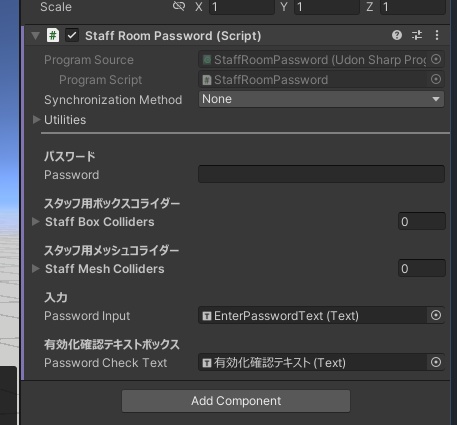This screenshot has height=425, width=457.
Task: Click the Scale Z axis label
Action: click(x=370, y=7)
